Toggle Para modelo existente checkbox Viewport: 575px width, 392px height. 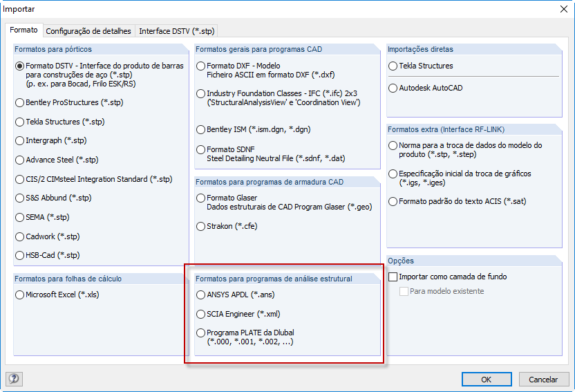click(404, 292)
